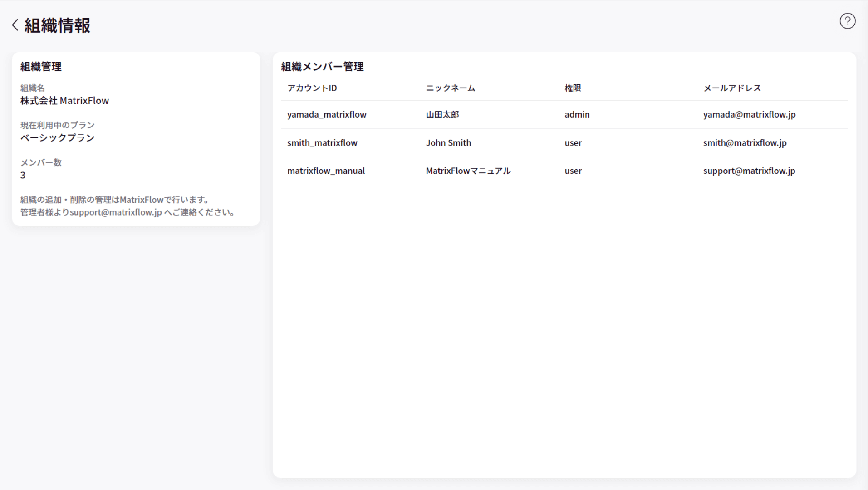Open the support@matrixflow.jp contact link
The height and width of the screenshot is (490, 868).
click(116, 212)
